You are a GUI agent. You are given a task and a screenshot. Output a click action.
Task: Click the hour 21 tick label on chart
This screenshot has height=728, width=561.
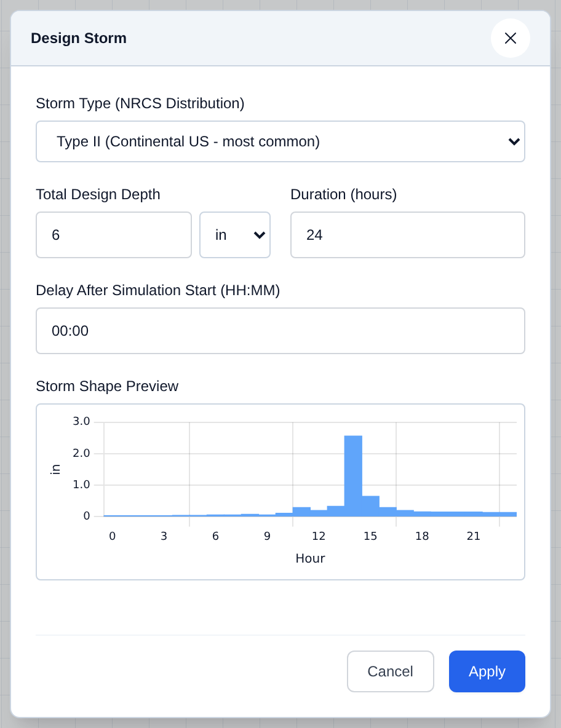click(473, 536)
